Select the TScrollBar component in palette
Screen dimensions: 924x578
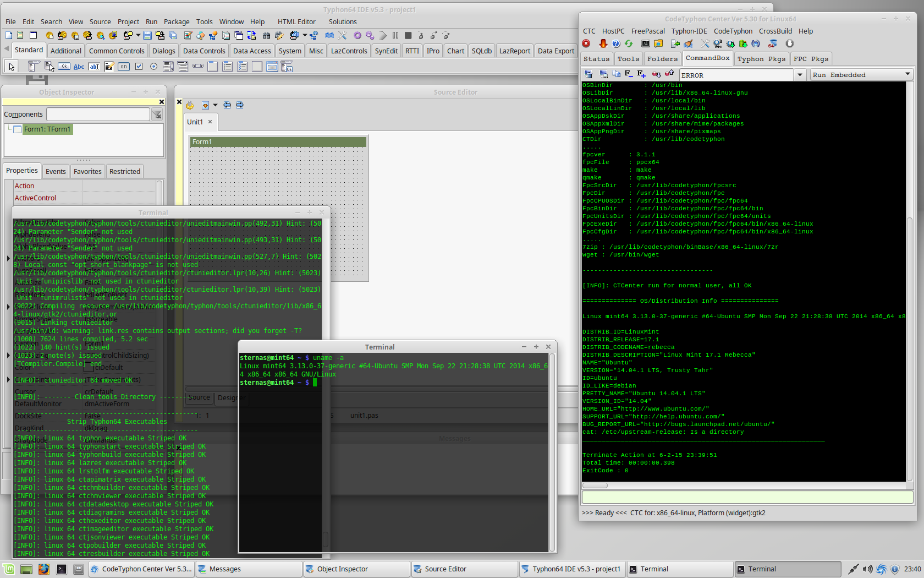(198, 67)
